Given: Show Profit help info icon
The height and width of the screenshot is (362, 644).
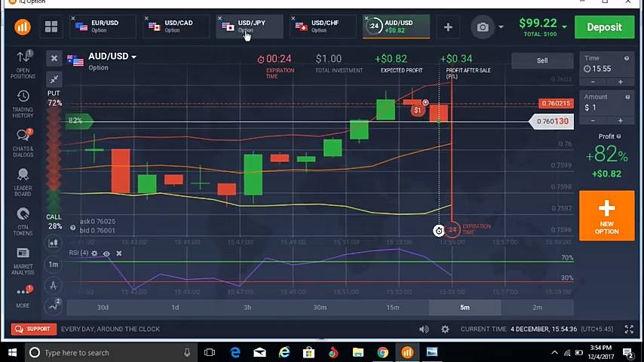Looking at the screenshot, I should [618, 137].
